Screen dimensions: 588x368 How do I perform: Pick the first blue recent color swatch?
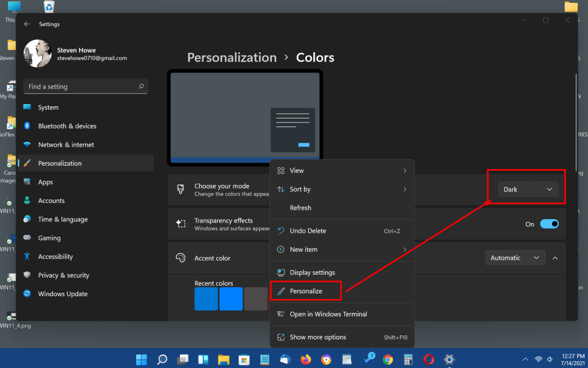point(206,299)
